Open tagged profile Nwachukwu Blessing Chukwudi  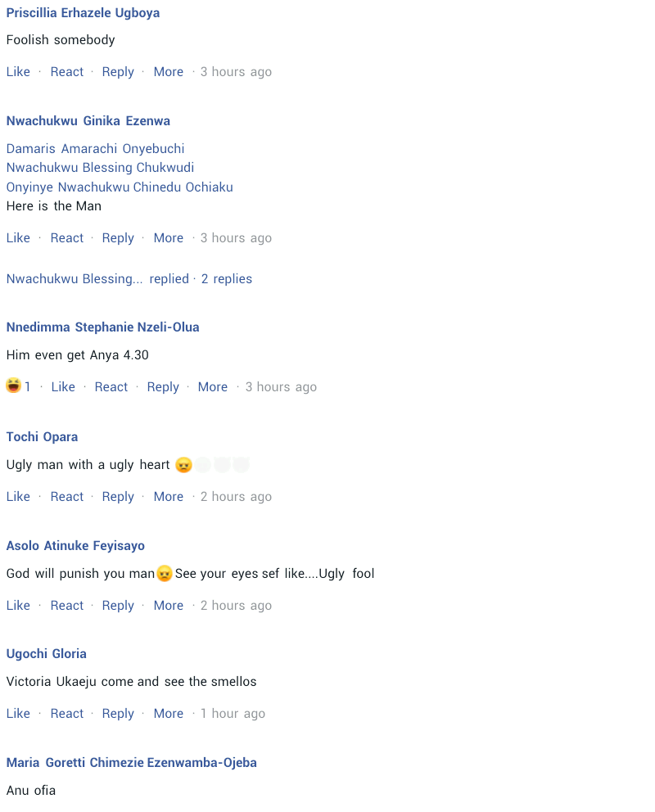(x=100, y=168)
